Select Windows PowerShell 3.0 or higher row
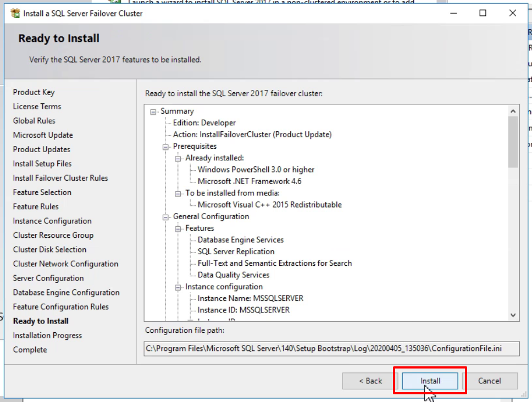The height and width of the screenshot is (402, 532). 256,170
